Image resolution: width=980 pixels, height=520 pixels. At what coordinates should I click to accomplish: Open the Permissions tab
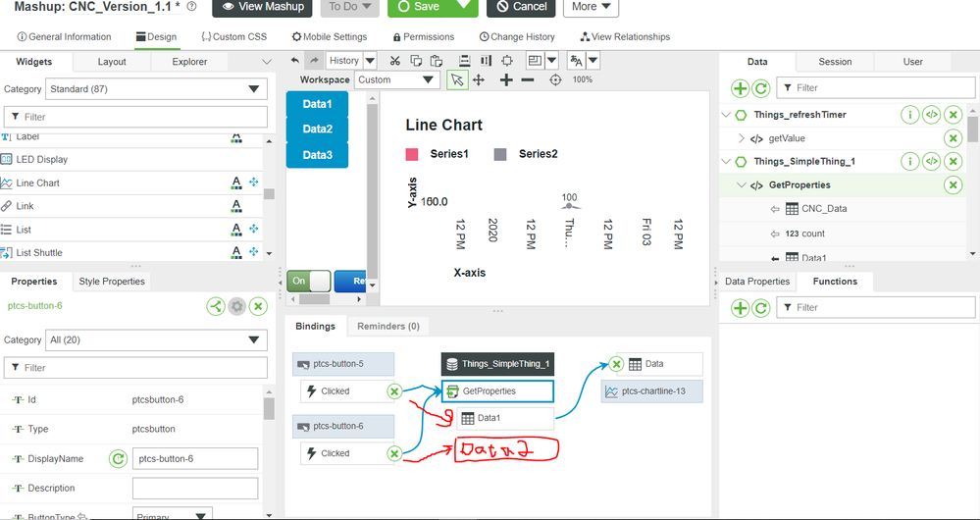pyautogui.click(x=423, y=37)
